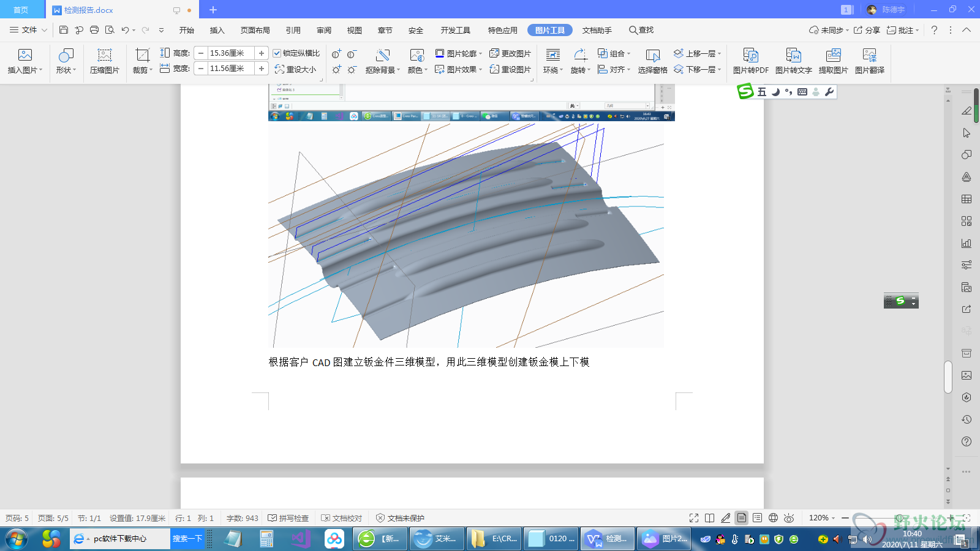The image size is (980, 551).
Task: Click Picture Translate (图片翻译) icon
Action: (869, 56)
